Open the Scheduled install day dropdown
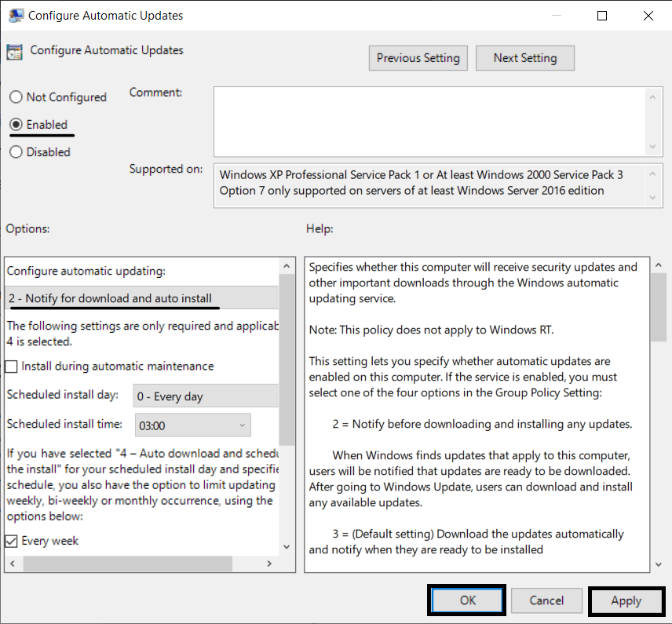Image resolution: width=672 pixels, height=624 pixels. point(206,396)
